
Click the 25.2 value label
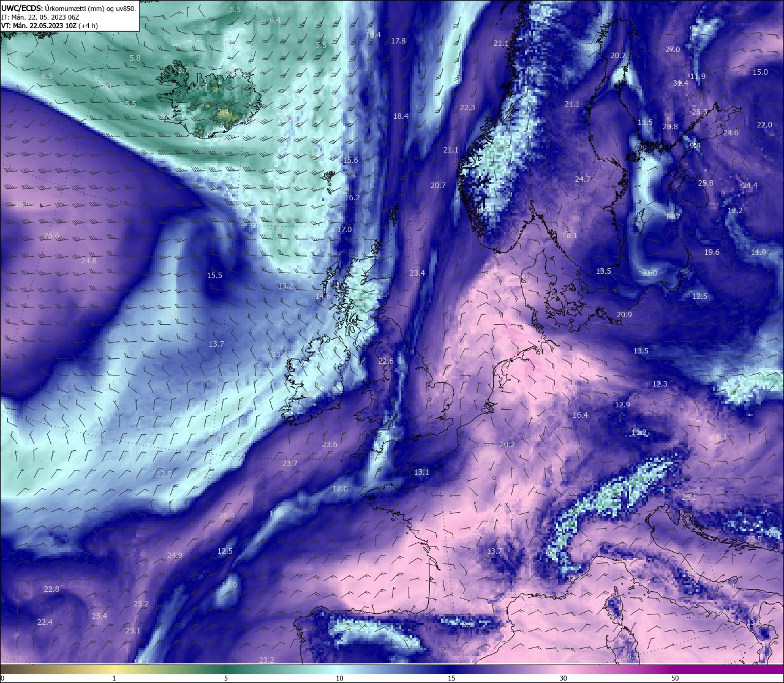pyautogui.click(x=141, y=604)
